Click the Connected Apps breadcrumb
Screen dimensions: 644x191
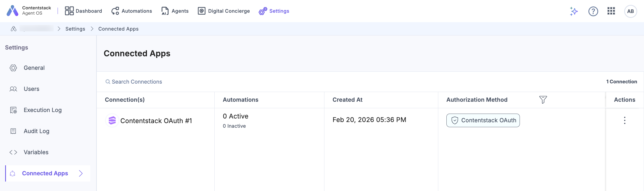point(118,29)
